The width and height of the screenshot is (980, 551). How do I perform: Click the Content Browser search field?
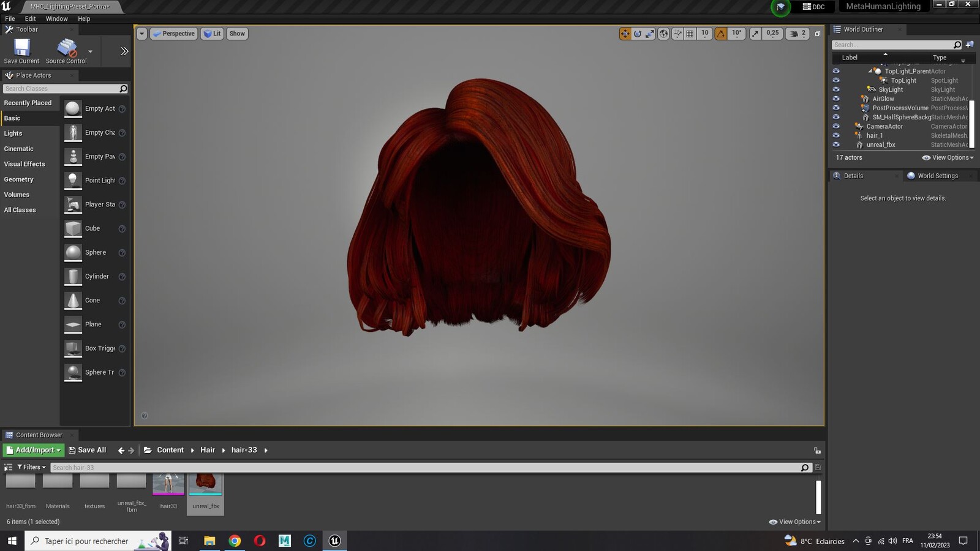[x=426, y=468]
